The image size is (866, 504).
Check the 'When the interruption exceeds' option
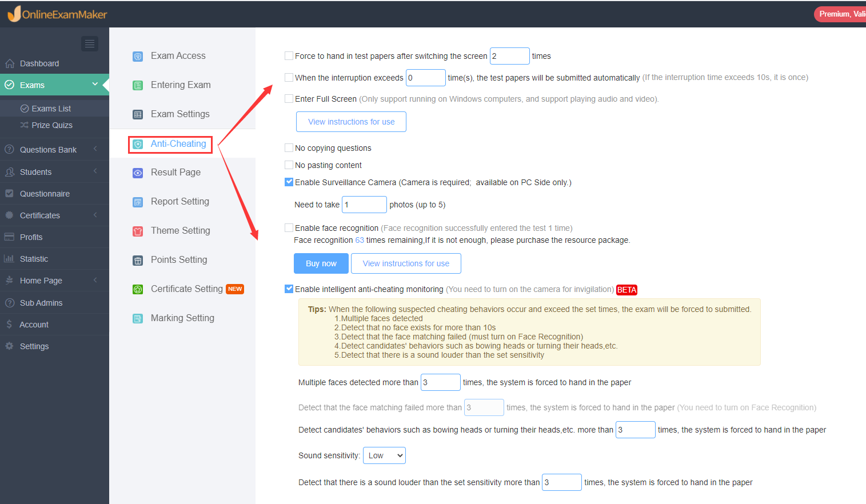pos(289,78)
